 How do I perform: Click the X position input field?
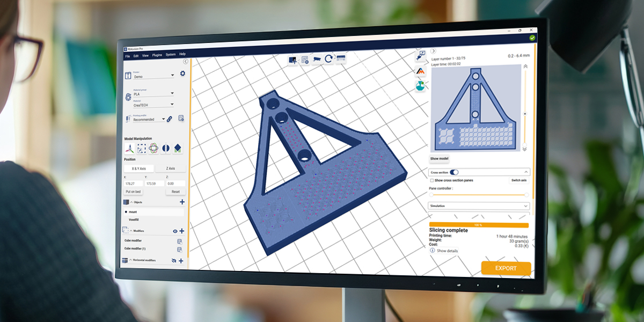pyautogui.click(x=133, y=184)
